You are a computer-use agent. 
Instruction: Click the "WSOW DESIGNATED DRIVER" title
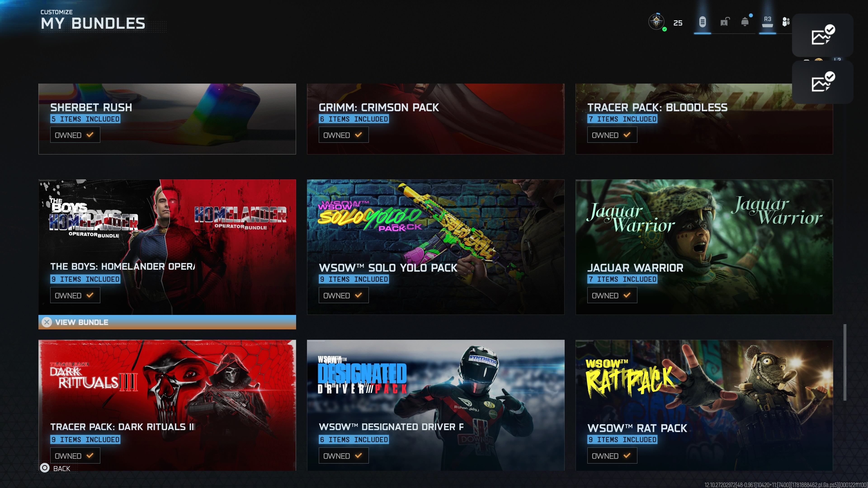(x=391, y=427)
